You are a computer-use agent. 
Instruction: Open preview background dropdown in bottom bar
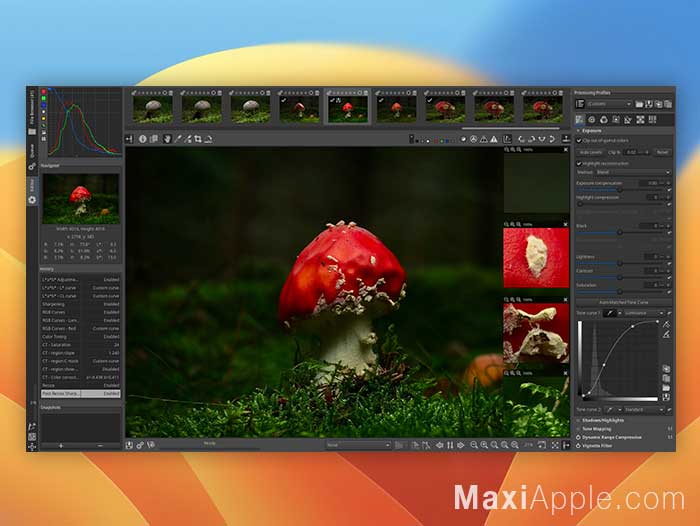[x=358, y=445]
